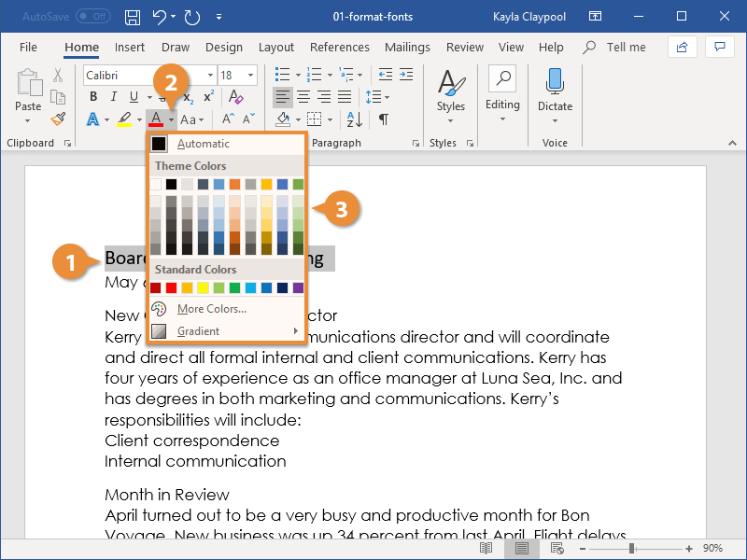Toggle bold formatting
The height and width of the screenshot is (560, 747).
(x=92, y=97)
